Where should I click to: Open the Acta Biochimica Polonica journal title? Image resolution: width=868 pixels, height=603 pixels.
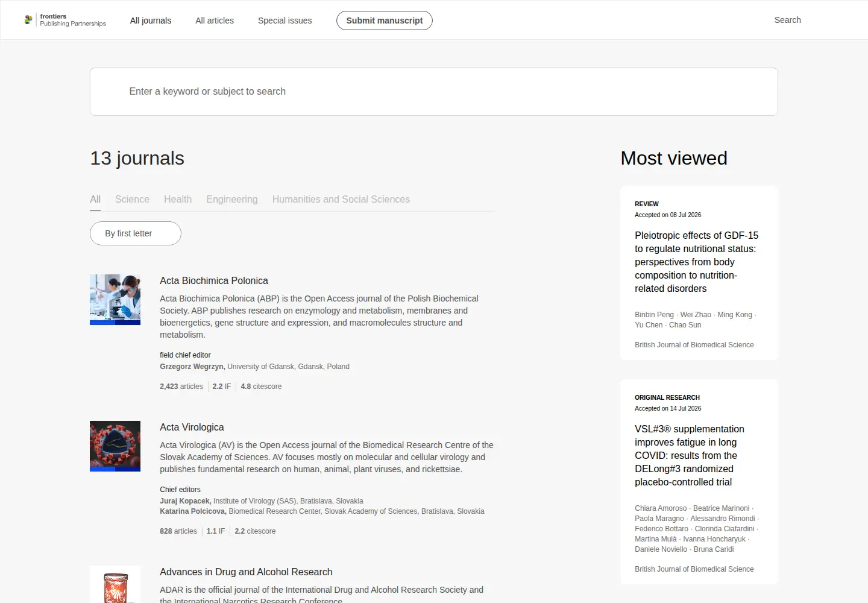214,281
